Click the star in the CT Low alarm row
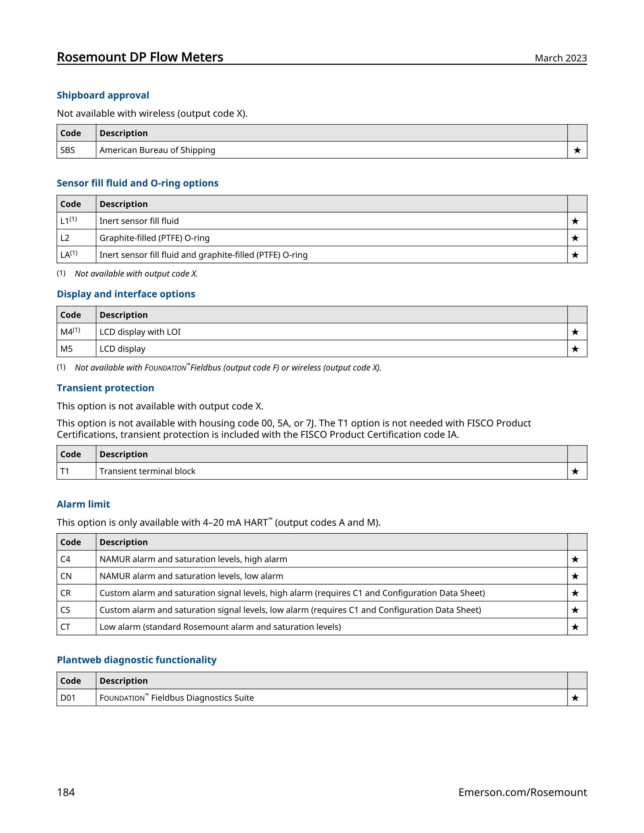This screenshot has width=644, height=833. tap(575, 627)
